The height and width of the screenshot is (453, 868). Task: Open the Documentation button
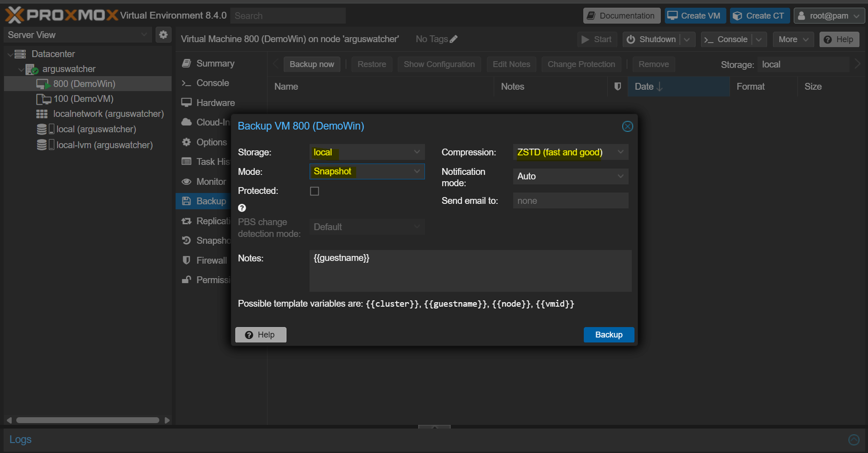(x=622, y=16)
